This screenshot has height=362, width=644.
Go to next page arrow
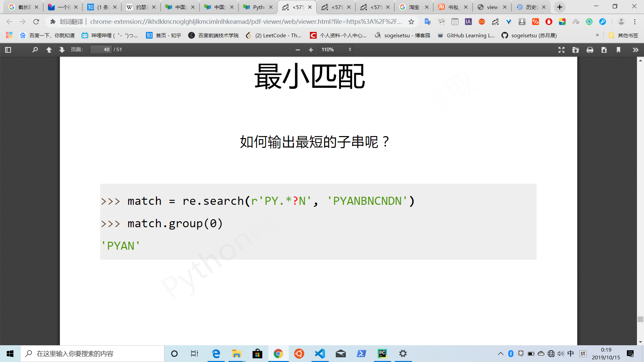tap(62, 50)
